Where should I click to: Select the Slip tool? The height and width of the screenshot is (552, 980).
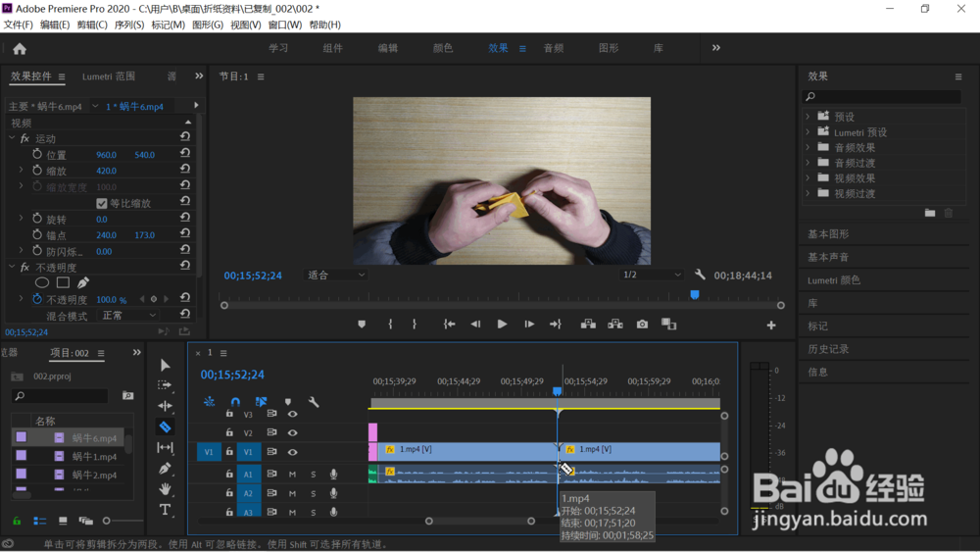(x=165, y=448)
